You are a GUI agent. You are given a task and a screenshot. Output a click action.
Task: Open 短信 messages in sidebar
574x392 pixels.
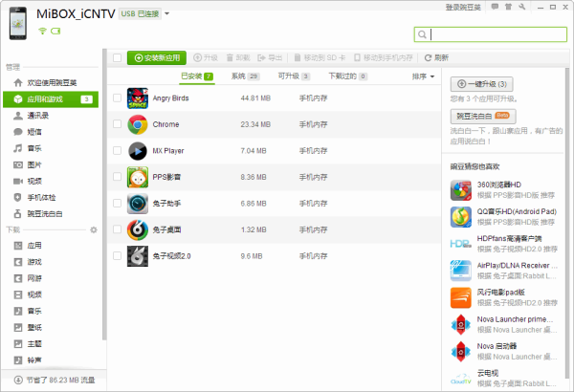(51, 132)
